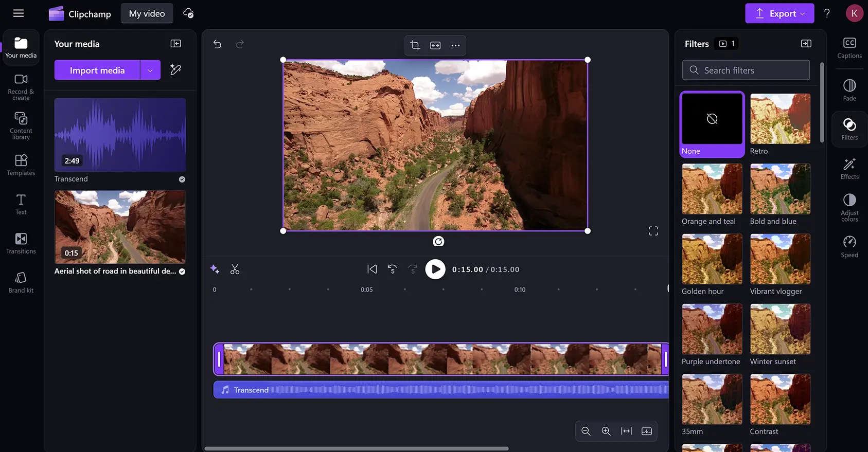Click the 0:10 timeline ruler mark
868x452 pixels.
[520, 290]
